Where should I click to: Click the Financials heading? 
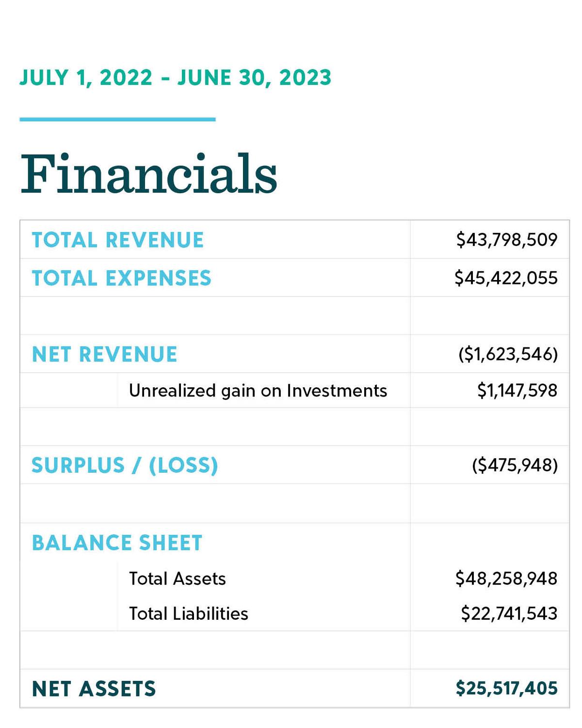148,173
